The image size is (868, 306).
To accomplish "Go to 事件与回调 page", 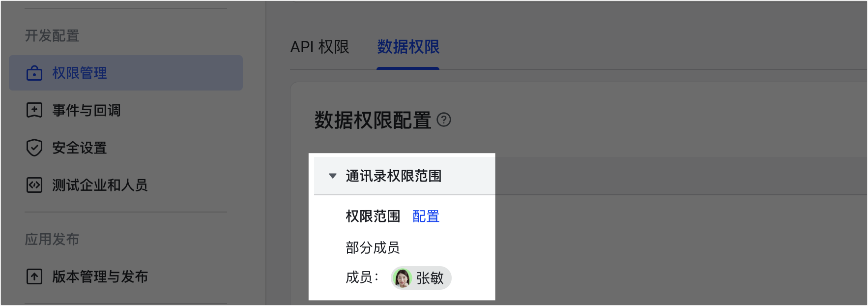I will point(87,110).
